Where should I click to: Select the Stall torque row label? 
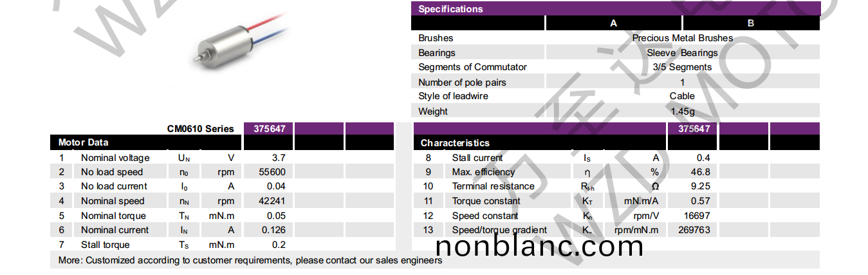point(105,245)
